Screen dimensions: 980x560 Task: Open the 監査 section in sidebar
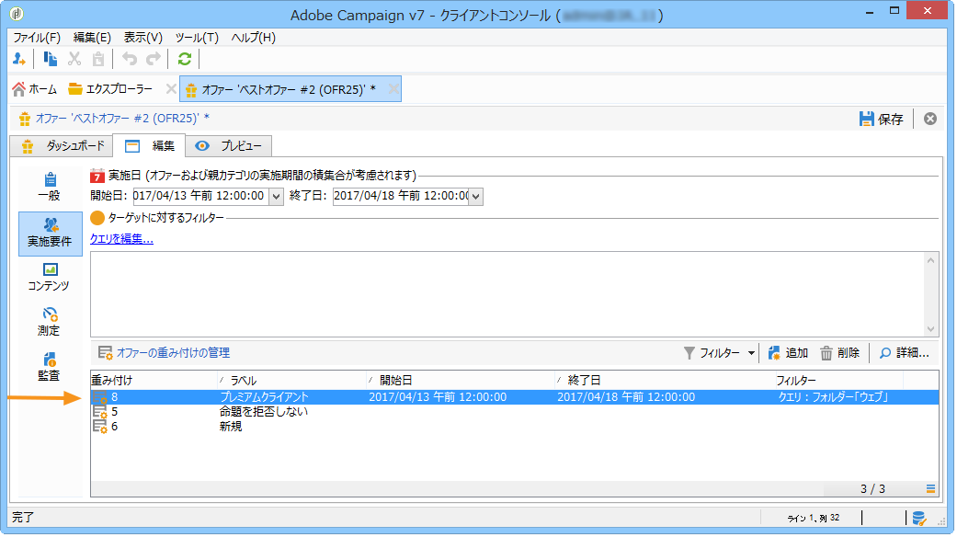click(49, 367)
